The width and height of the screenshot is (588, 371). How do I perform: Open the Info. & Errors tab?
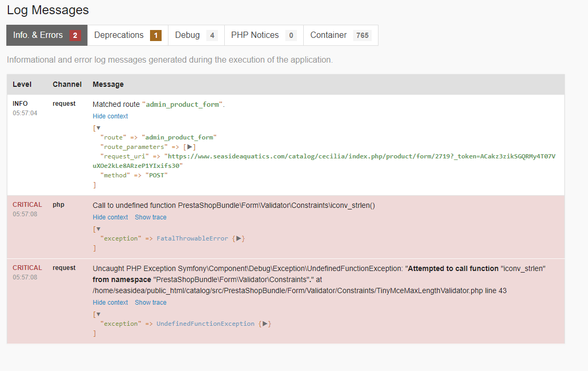point(47,35)
